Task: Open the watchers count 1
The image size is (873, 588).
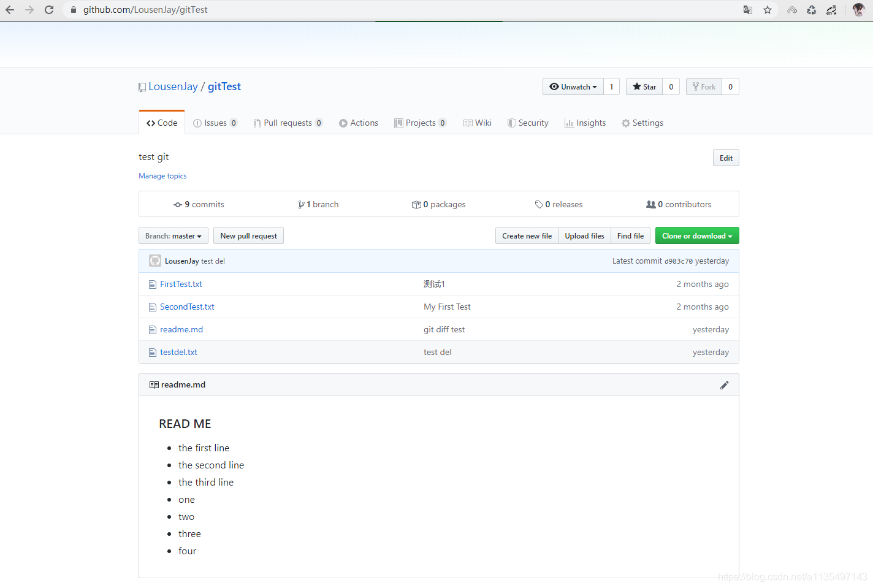Action: 611,86
